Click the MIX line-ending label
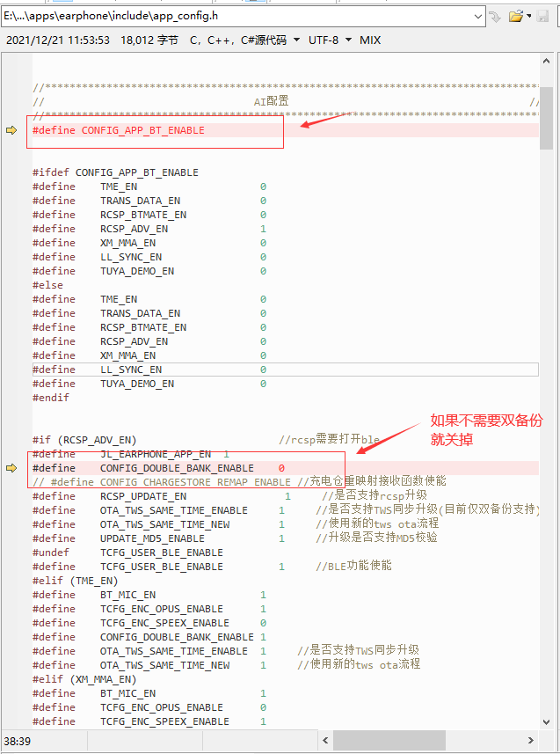This screenshot has width=560, height=754. pyautogui.click(x=370, y=40)
